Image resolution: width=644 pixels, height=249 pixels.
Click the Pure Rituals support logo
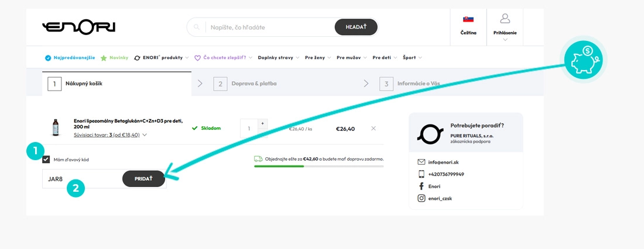click(x=430, y=133)
